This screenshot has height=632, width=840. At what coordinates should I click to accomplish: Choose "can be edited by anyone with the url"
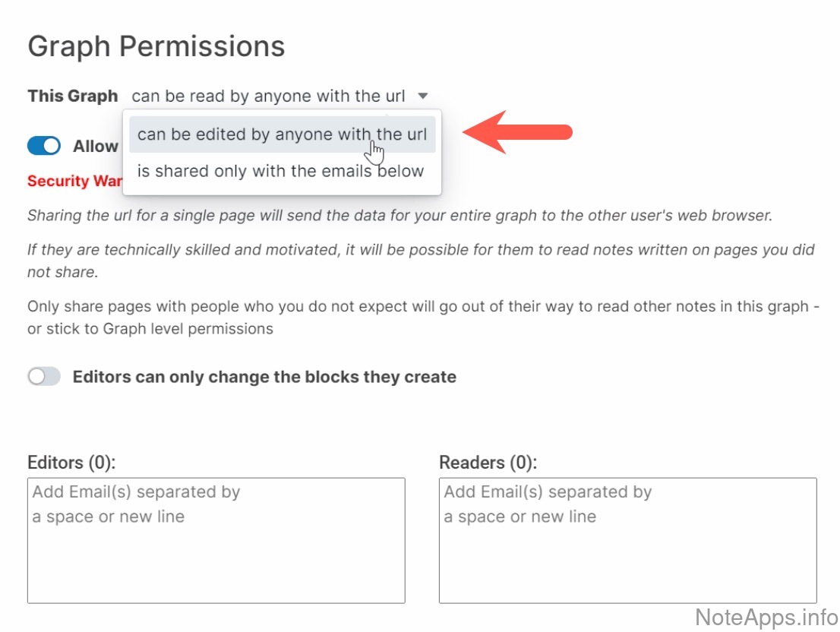282,134
